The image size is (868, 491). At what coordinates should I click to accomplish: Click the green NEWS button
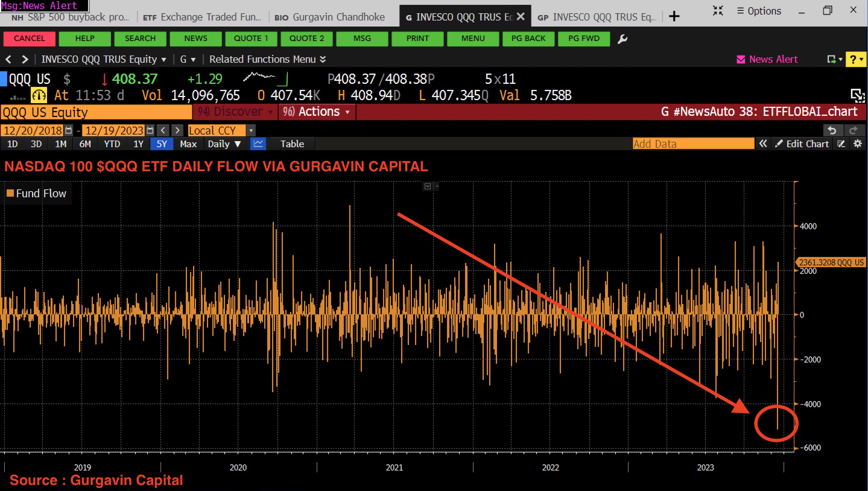coord(196,39)
